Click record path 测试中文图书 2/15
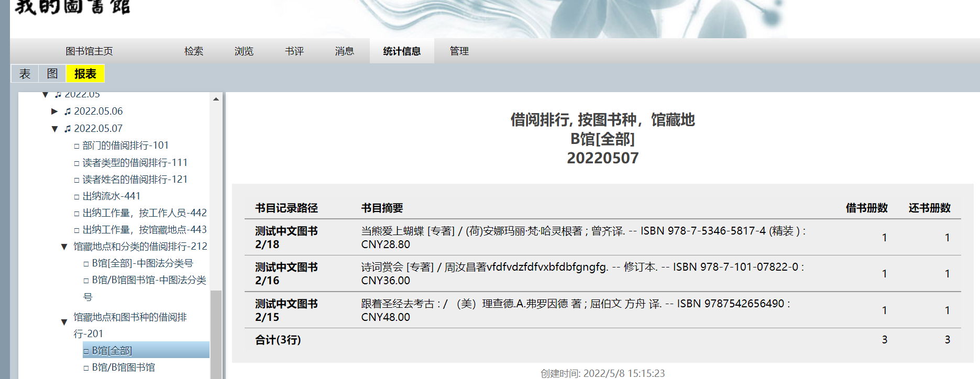980x379 pixels. (x=287, y=310)
